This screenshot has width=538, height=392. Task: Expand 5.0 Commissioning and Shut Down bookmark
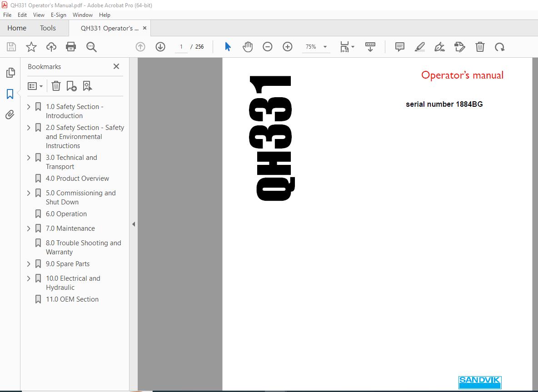[29, 193]
